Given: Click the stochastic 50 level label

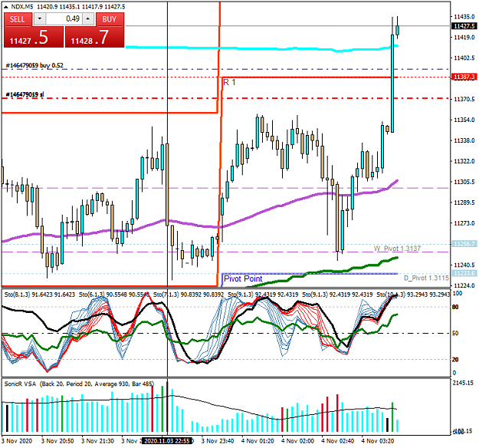Looking at the screenshot, I should (x=455, y=333).
